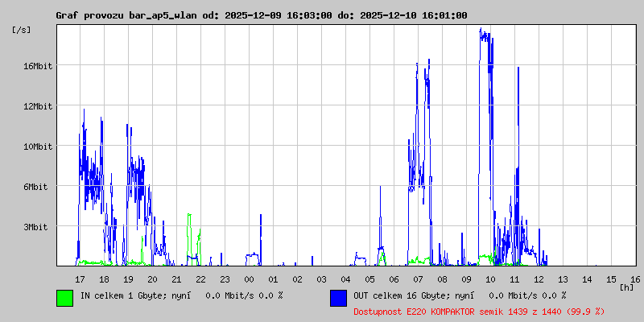Click the 10Mbit y-axis label
The height and width of the screenshot is (322, 644).
38,147
